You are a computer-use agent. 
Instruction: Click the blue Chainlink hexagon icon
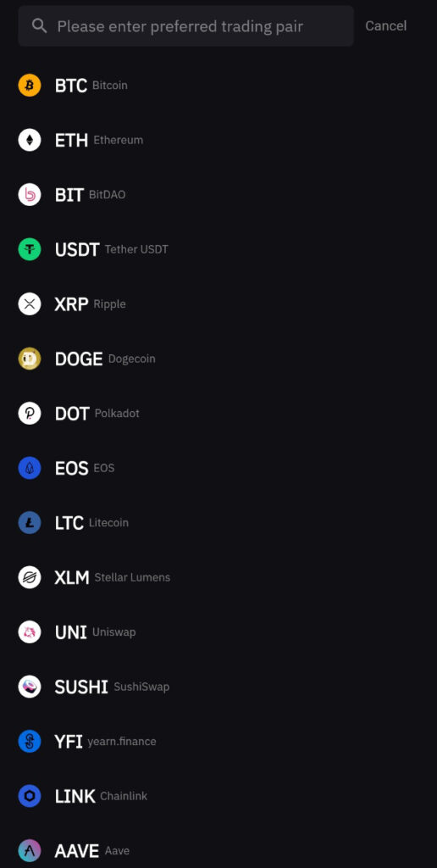(30, 796)
